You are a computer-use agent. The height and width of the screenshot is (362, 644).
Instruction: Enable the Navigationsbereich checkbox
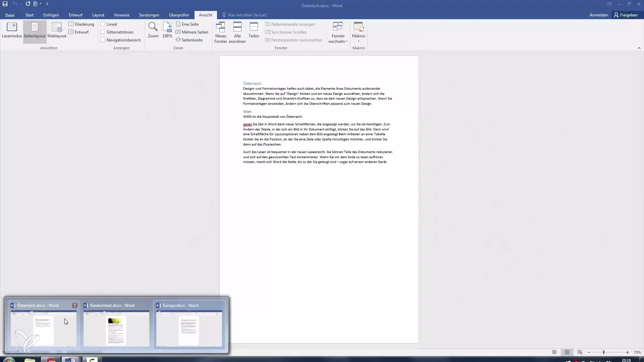pos(103,40)
